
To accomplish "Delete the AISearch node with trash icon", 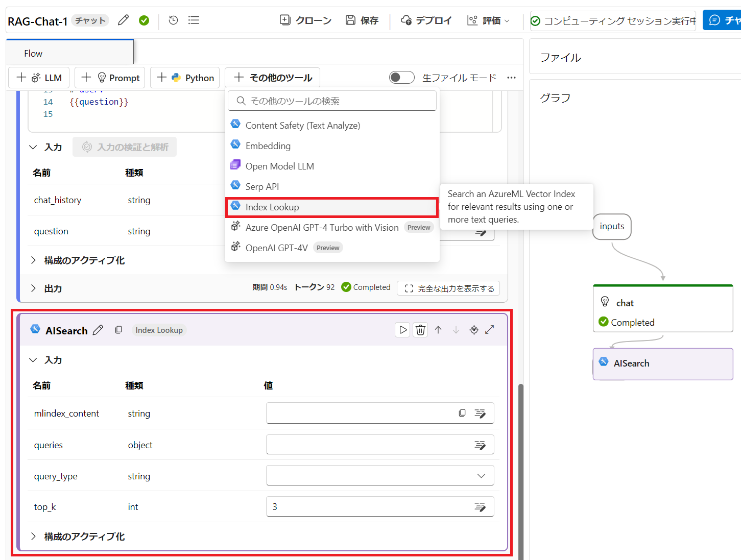I will pos(420,330).
